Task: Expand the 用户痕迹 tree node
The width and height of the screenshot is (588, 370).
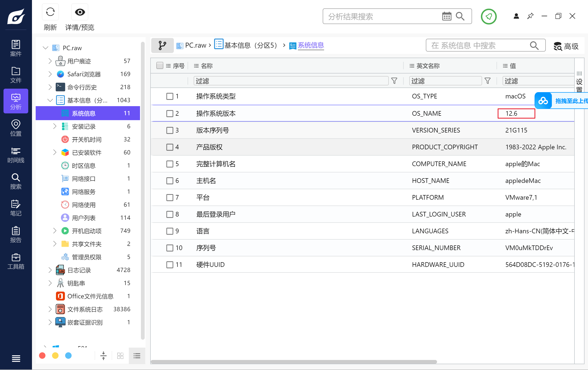Action: [50, 61]
